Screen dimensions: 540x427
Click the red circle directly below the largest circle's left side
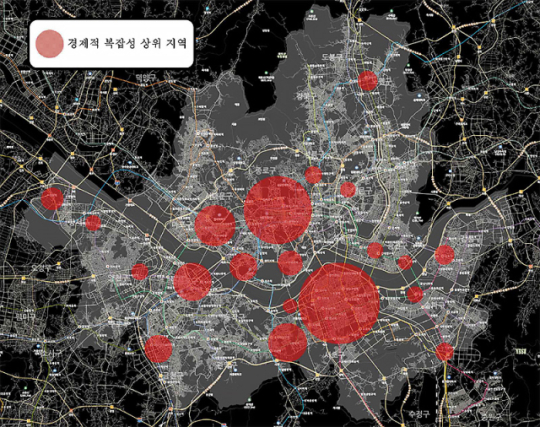point(288,342)
